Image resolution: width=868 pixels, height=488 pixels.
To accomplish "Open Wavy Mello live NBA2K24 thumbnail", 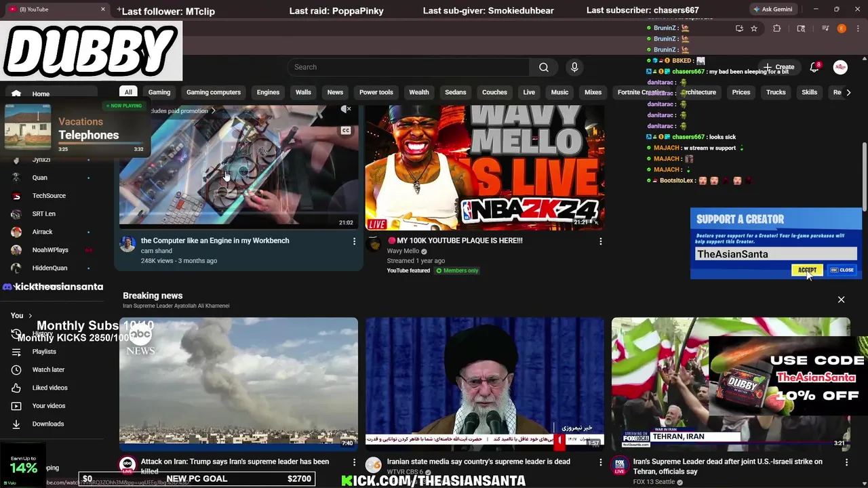I will (x=485, y=167).
